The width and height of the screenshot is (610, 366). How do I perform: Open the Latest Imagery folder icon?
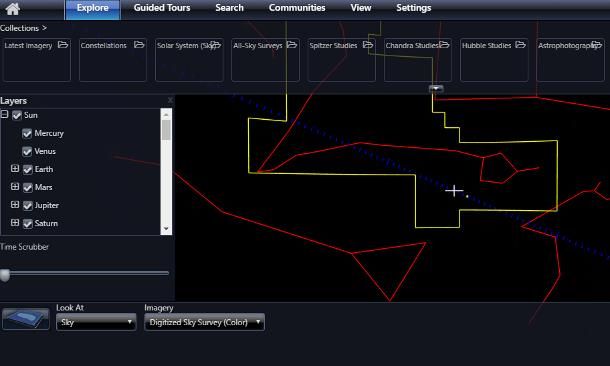tap(63, 45)
